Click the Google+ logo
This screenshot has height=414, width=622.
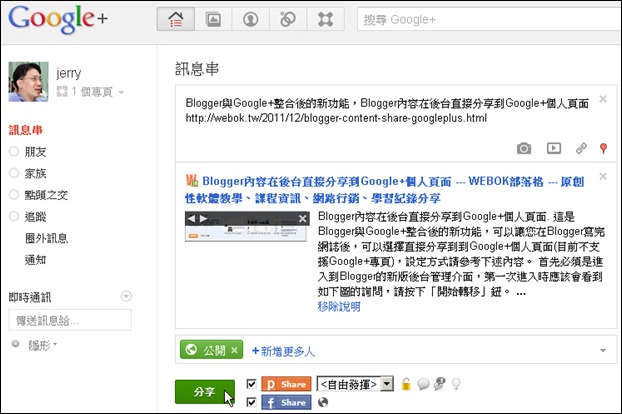point(58,19)
